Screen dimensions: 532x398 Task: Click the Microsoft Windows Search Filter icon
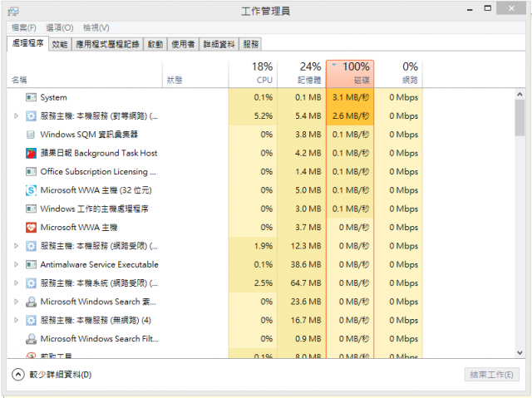click(x=31, y=339)
